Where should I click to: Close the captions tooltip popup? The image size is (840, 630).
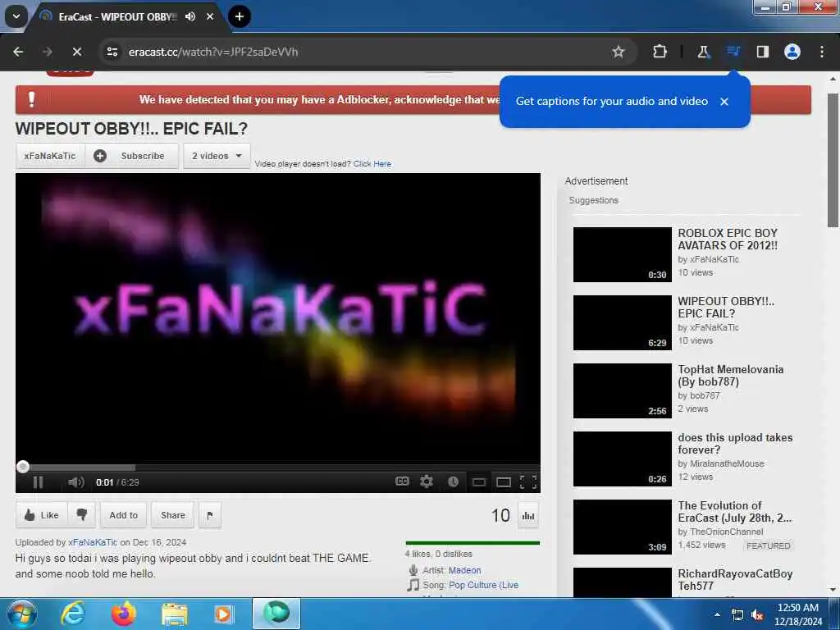pyautogui.click(x=724, y=101)
